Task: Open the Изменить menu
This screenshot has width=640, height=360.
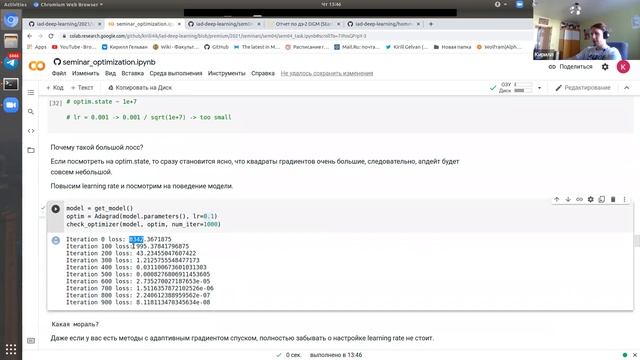Action: tap(85, 73)
